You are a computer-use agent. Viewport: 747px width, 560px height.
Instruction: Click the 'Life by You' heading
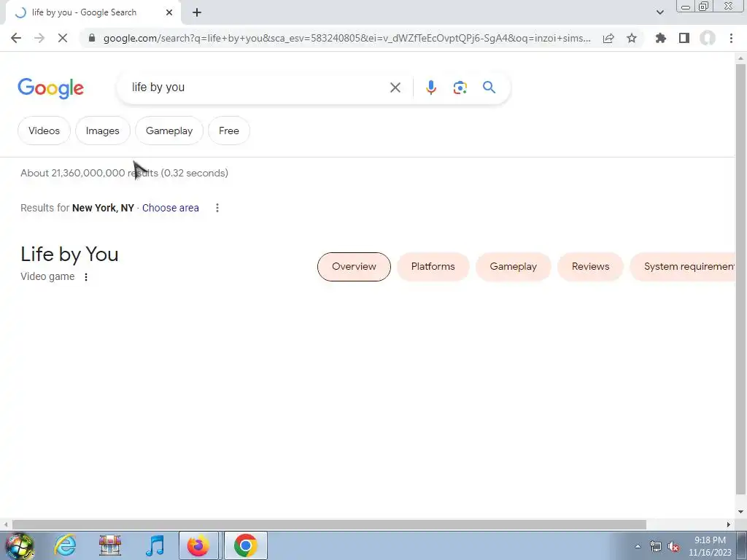[x=69, y=254]
